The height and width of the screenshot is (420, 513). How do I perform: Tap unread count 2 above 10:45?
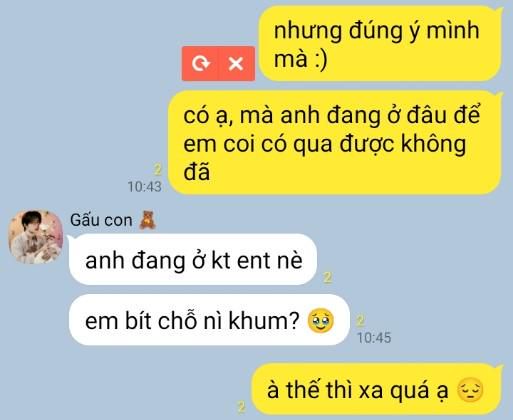[x=360, y=321]
